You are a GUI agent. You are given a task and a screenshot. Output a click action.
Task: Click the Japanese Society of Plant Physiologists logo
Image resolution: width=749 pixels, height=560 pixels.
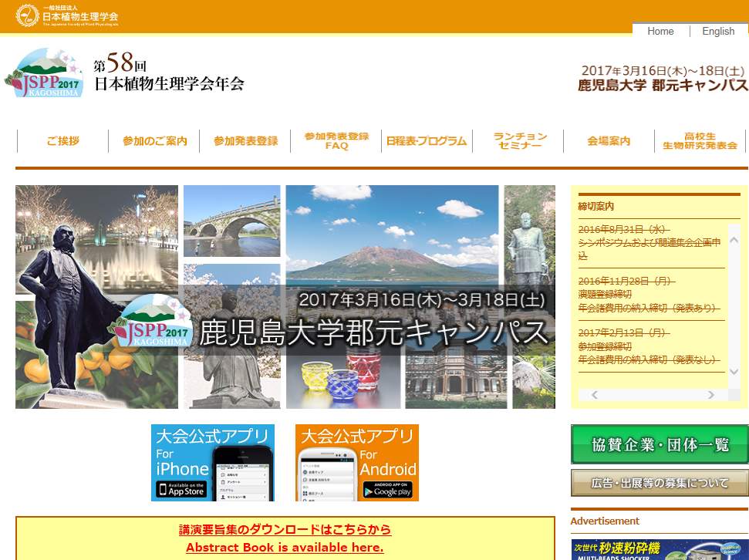pos(67,15)
